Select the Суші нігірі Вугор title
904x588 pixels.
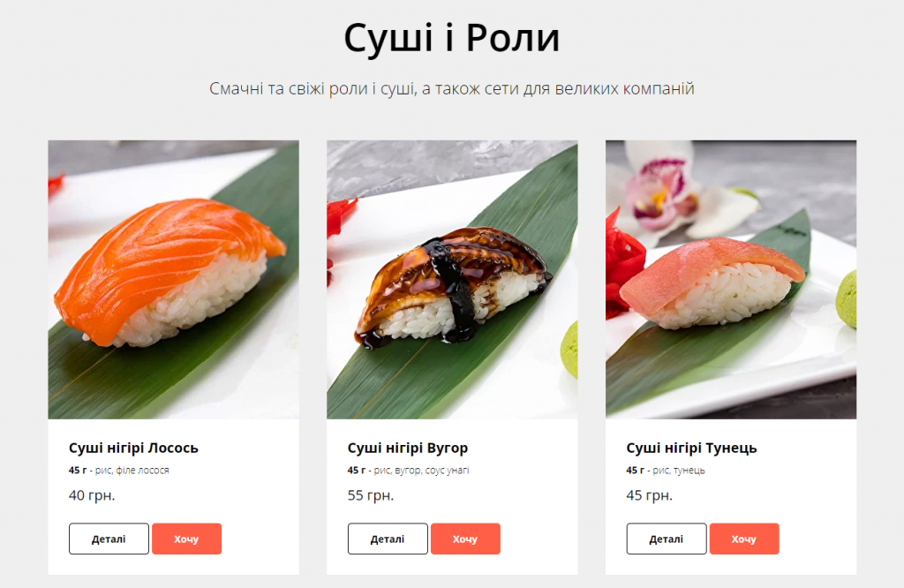[x=408, y=448]
